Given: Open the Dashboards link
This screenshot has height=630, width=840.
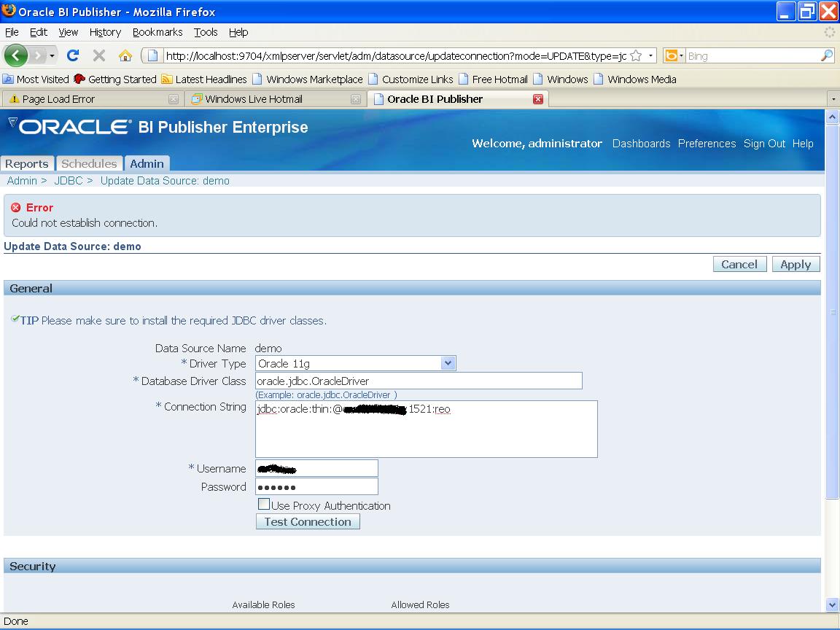Looking at the screenshot, I should coord(641,144).
